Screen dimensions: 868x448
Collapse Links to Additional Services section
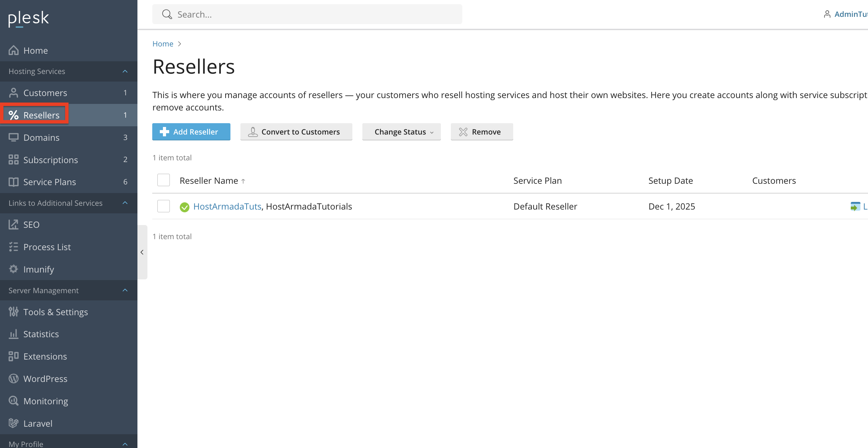pyautogui.click(x=125, y=203)
